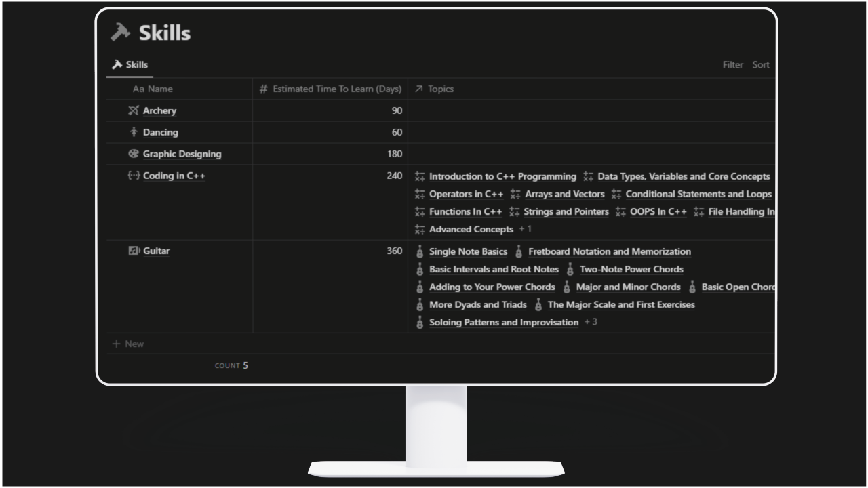Open Adding to Your Power Chords topic
The height and width of the screenshot is (488, 868).
click(x=492, y=287)
